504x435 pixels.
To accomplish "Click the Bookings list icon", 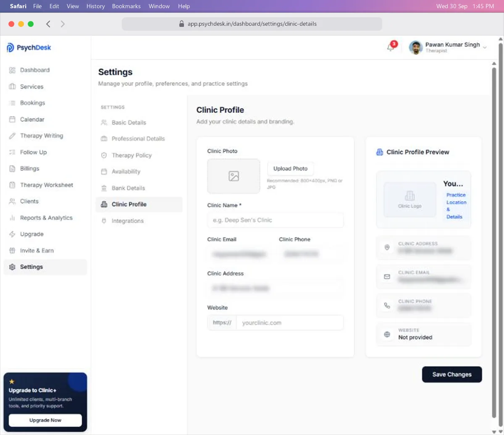I will 12,103.
